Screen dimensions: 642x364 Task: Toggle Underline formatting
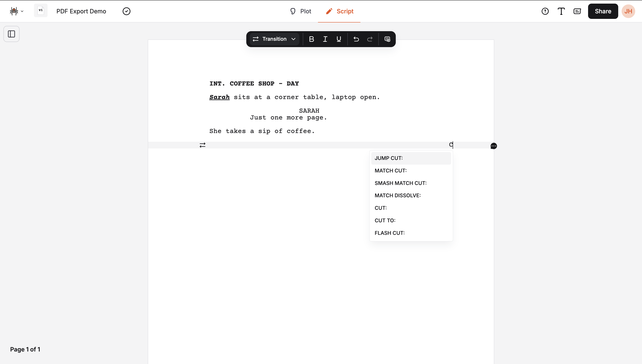point(339,39)
